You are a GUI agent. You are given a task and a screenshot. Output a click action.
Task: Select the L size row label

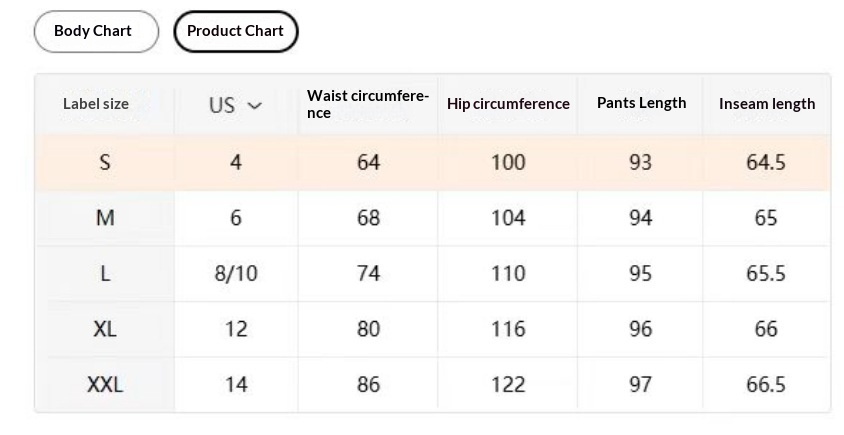coord(105,274)
